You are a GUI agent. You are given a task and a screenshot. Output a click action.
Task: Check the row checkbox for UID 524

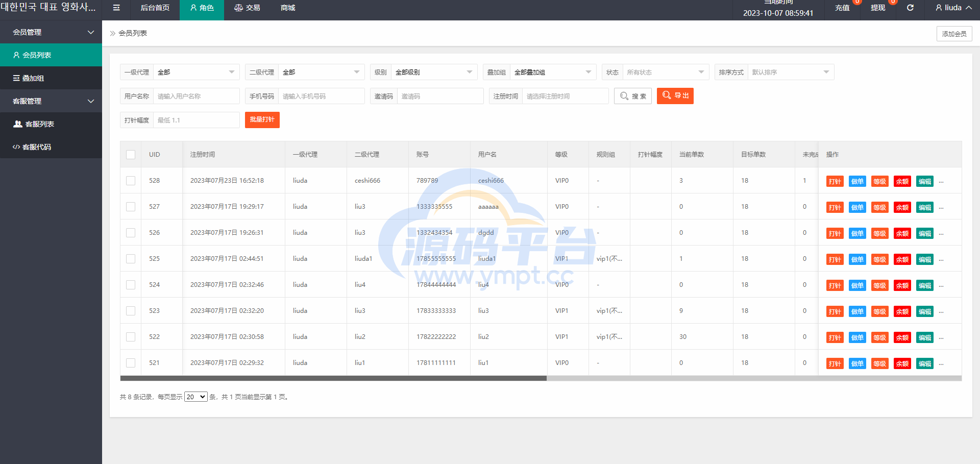(x=131, y=285)
